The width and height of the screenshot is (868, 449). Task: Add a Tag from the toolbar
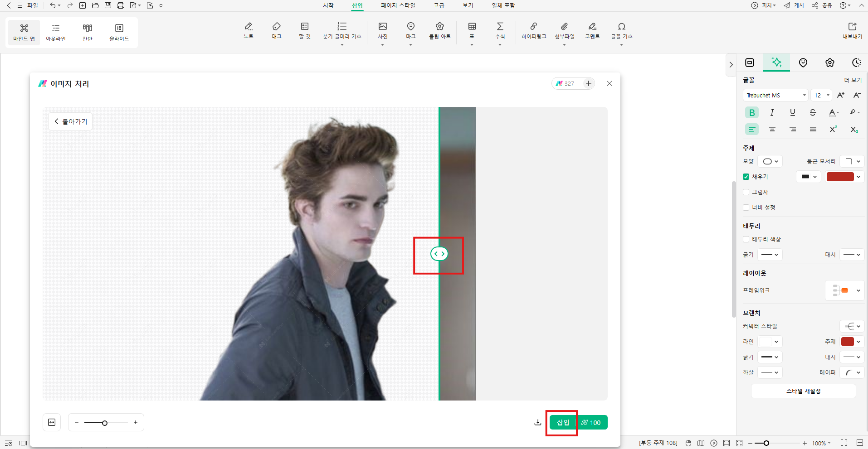pos(277,30)
